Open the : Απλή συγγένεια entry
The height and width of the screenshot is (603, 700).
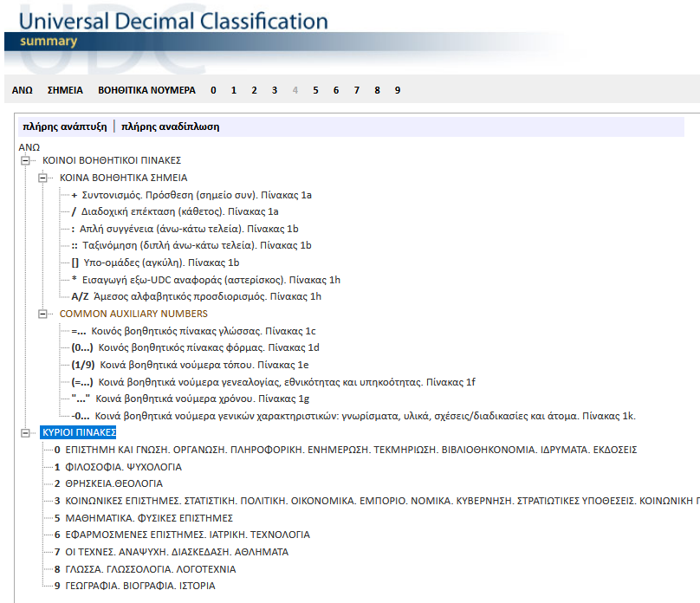pyautogui.click(x=185, y=229)
